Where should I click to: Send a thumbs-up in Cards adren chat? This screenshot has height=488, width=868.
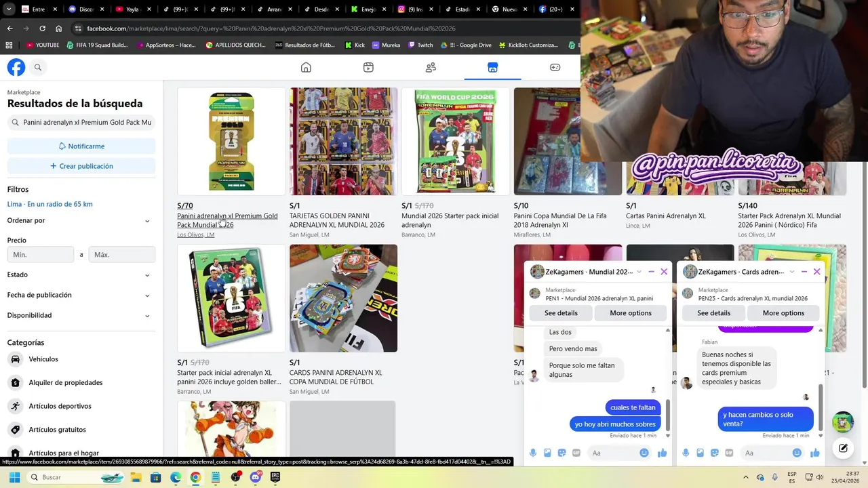click(814, 453)
